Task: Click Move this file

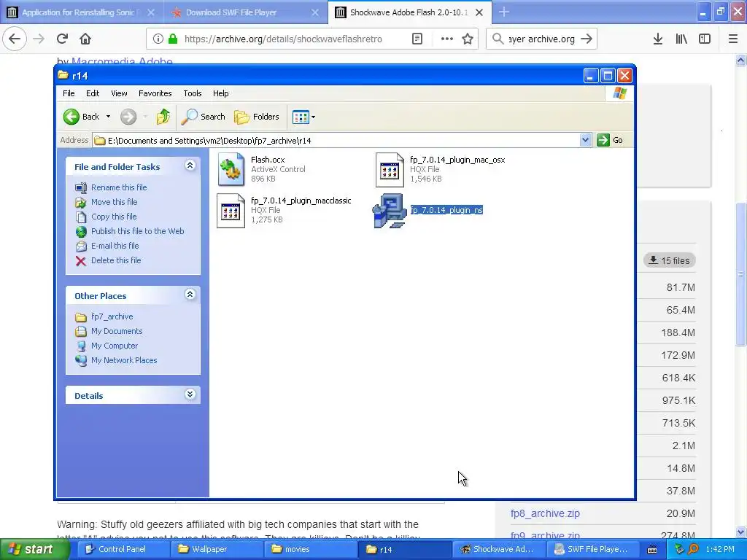Action: click(x=114, y=202)
